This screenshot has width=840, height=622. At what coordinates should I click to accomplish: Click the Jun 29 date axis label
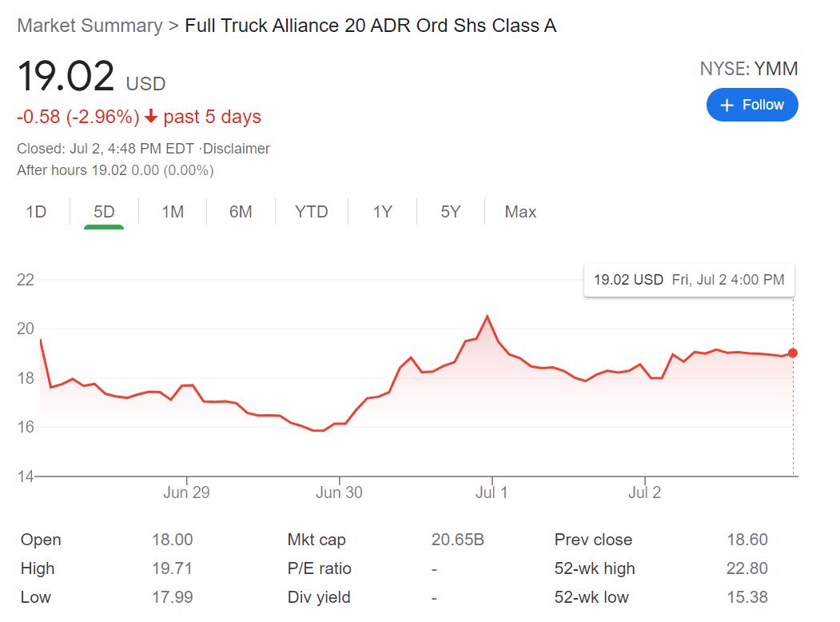(x=186, y=492)
